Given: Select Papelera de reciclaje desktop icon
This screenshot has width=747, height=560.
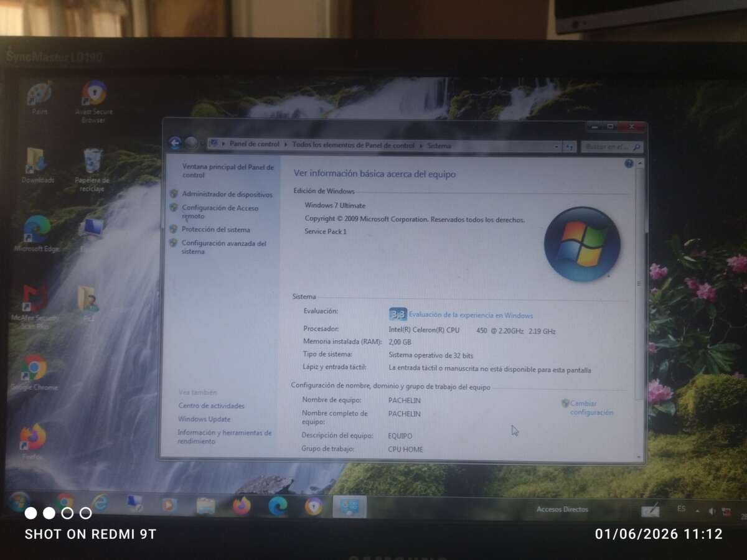Looking at the screenshot, I should (92, 170).
